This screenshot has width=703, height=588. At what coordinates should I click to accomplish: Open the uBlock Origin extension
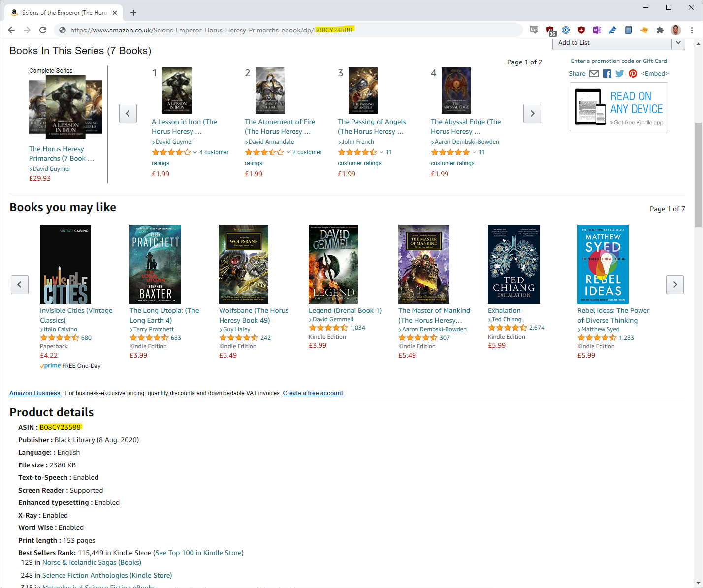(x=550, y=31)
